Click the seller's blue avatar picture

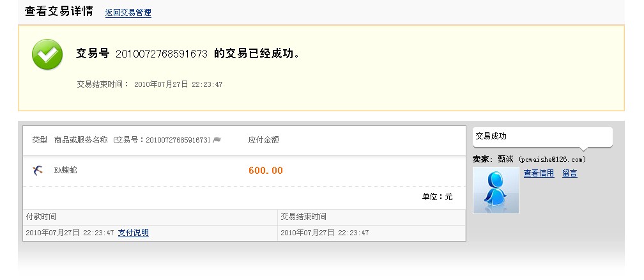tap(496, 191)
